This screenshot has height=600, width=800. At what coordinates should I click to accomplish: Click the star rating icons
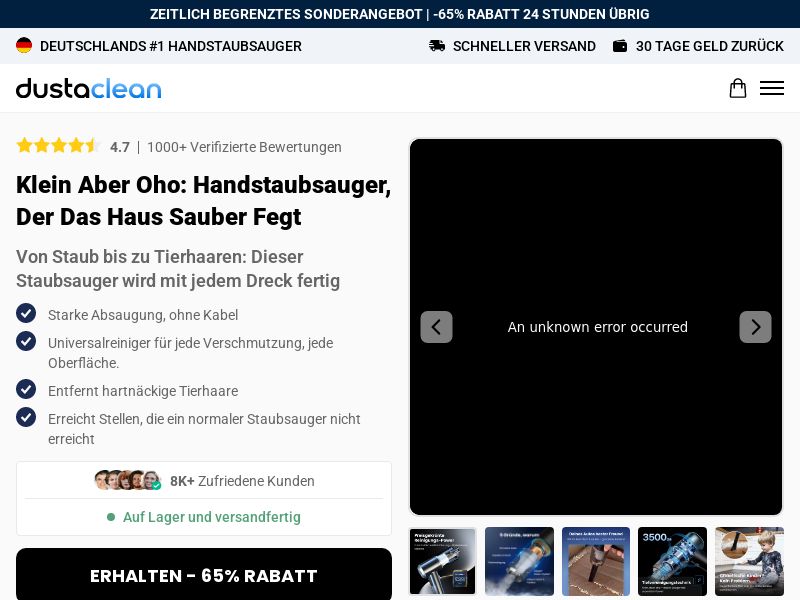(x=58, y=146)
